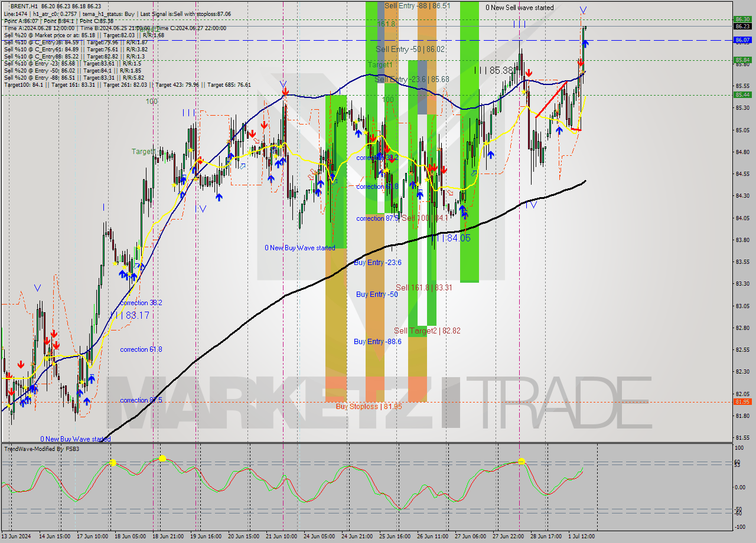The height and width of the screenshot is (543, 756).
Task: Click the 'I I I 83.17' wave label
Action: [129, 316]
